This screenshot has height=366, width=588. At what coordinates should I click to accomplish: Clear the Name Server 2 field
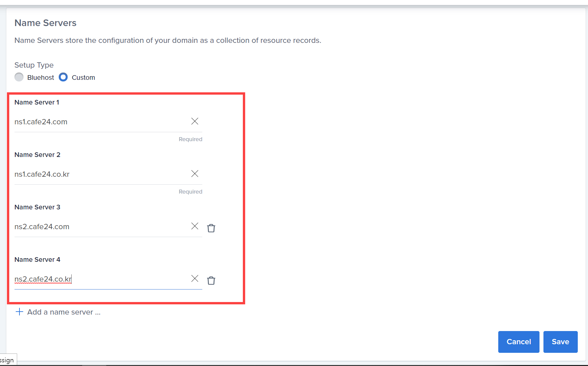(195, 174)
